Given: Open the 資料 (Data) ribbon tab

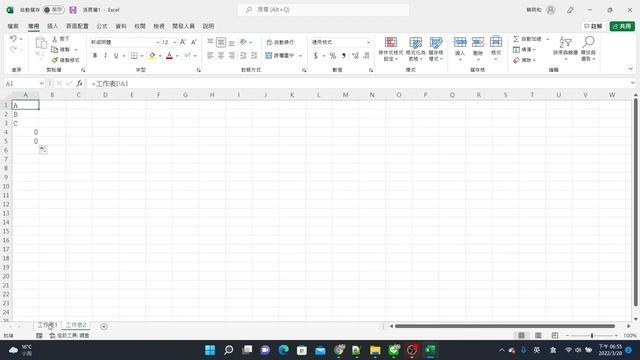Looking at the screenshot, I should pos(121,26).
